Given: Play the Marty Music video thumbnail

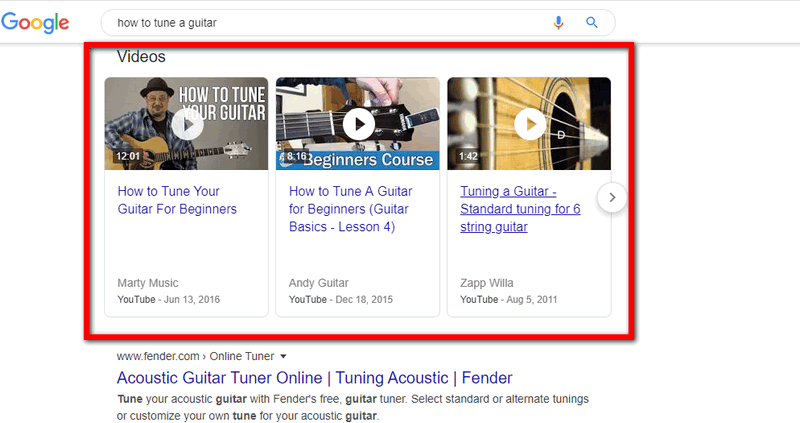Looking at the screenshot, I should [x=186, y=123].
